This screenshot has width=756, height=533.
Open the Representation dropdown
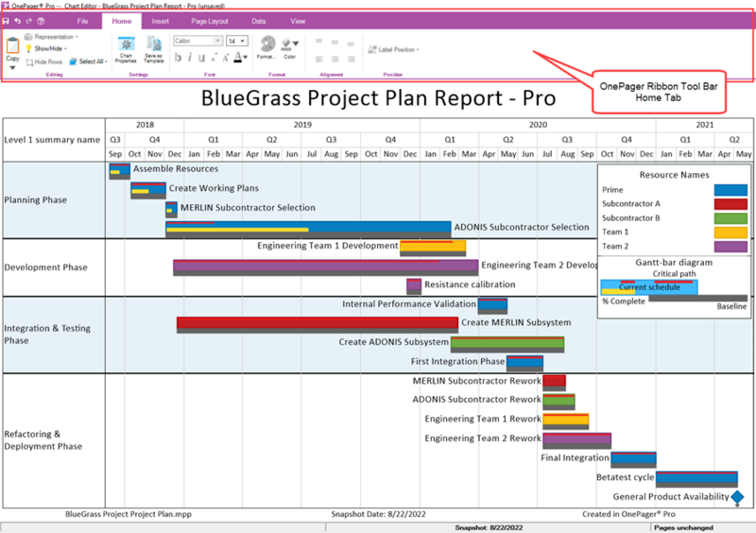coord(51,37)
